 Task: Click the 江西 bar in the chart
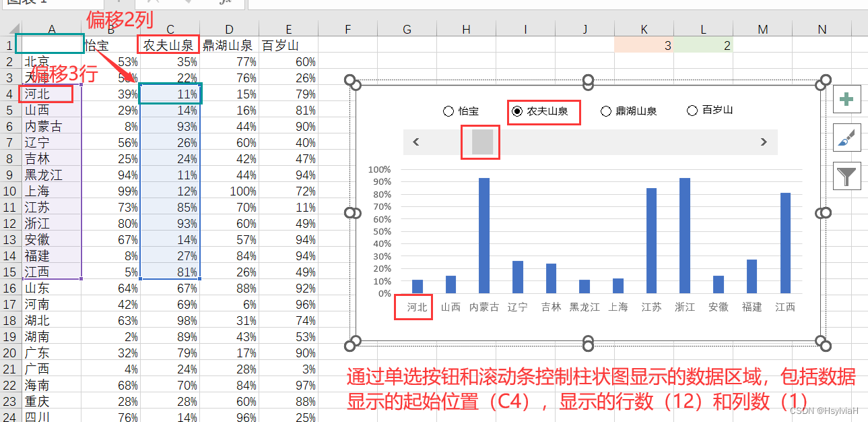click(785, 243)
